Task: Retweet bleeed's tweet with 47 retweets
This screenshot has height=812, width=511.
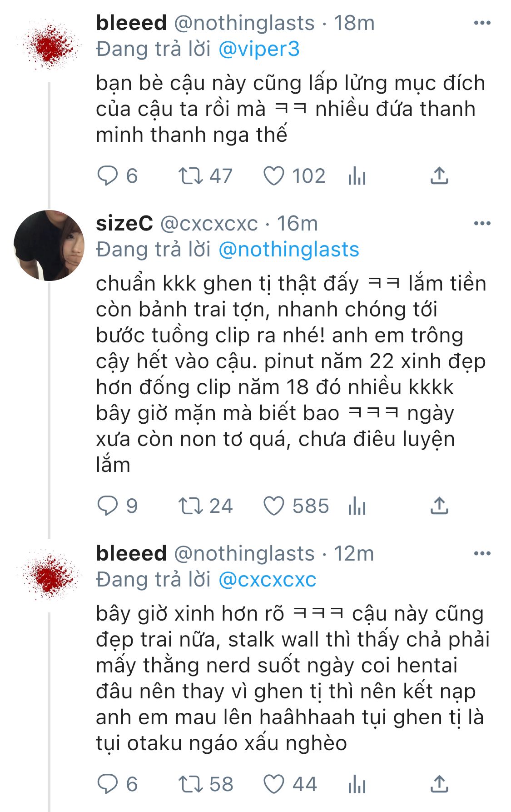Action: (190, 176)
